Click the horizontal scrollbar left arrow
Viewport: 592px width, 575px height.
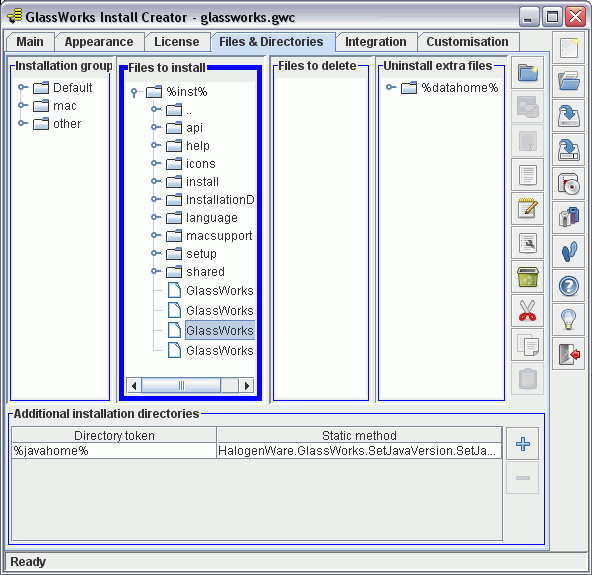[x=134, y=385]
